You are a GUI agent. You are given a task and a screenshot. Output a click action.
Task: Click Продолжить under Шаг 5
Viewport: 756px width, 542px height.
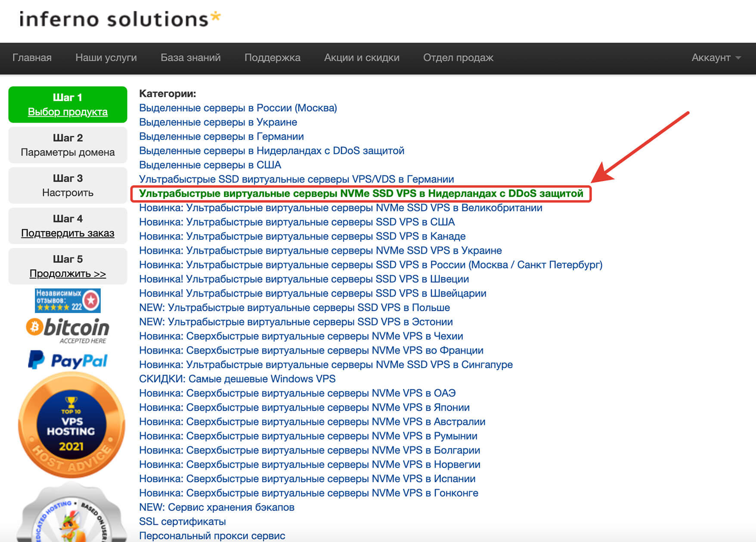[67, 273]
